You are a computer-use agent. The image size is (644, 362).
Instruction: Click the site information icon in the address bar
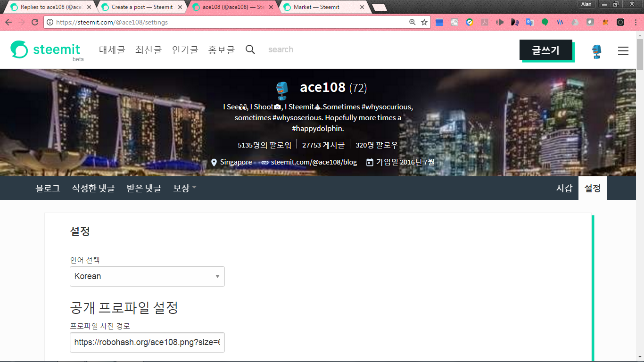[x=50, y=22]
